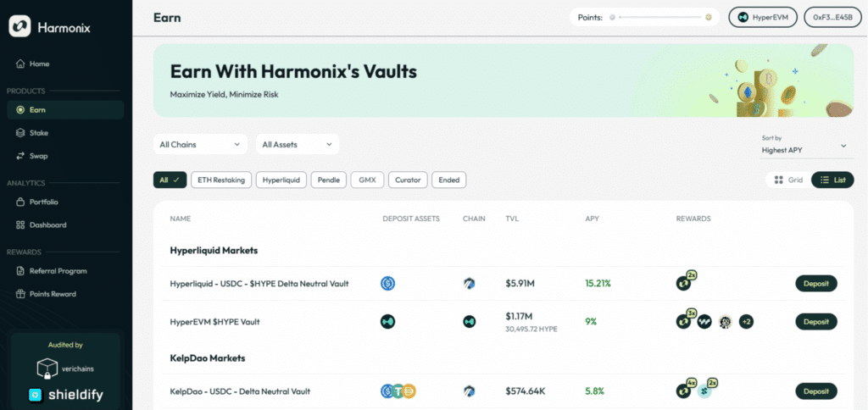
Task: Click the 2x teal reward icon in KelpDao row
Action: (705, 391)
